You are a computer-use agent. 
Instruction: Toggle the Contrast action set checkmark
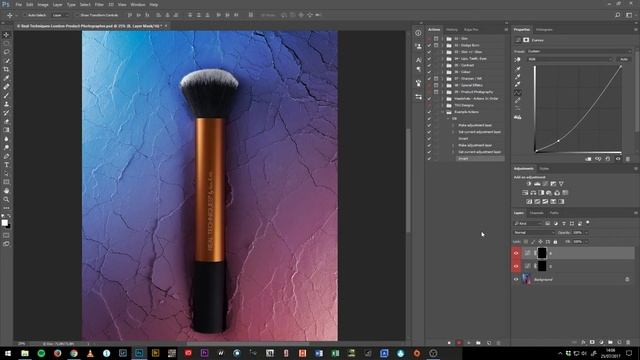pyautogui.click(x=429, y=65)
